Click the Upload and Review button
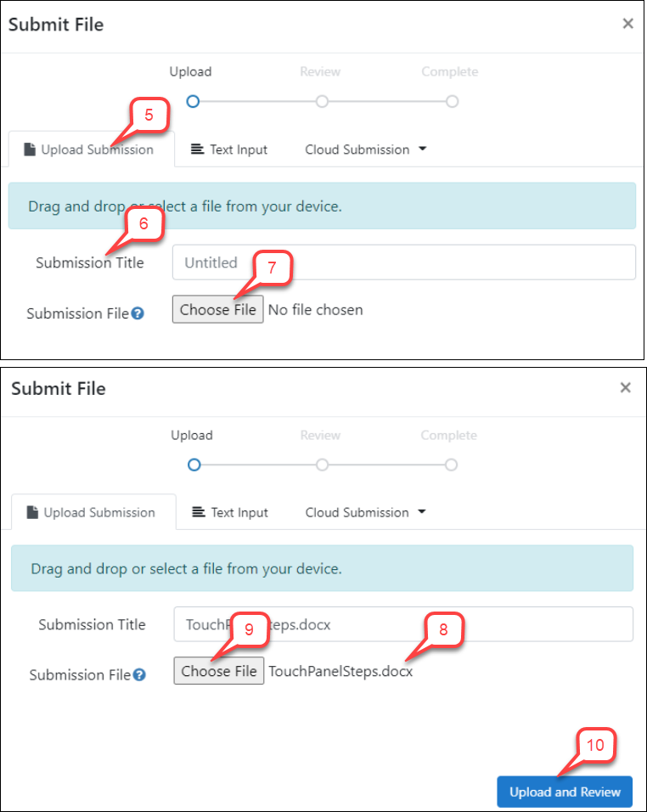This screenshot has width=647, height=812. pos(565,792)
